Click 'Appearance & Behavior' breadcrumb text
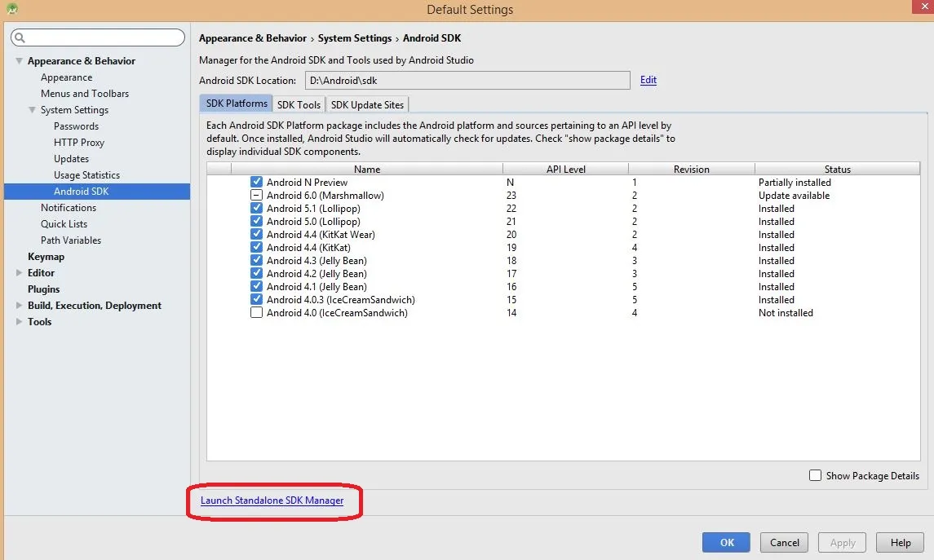 click(253, 38)
